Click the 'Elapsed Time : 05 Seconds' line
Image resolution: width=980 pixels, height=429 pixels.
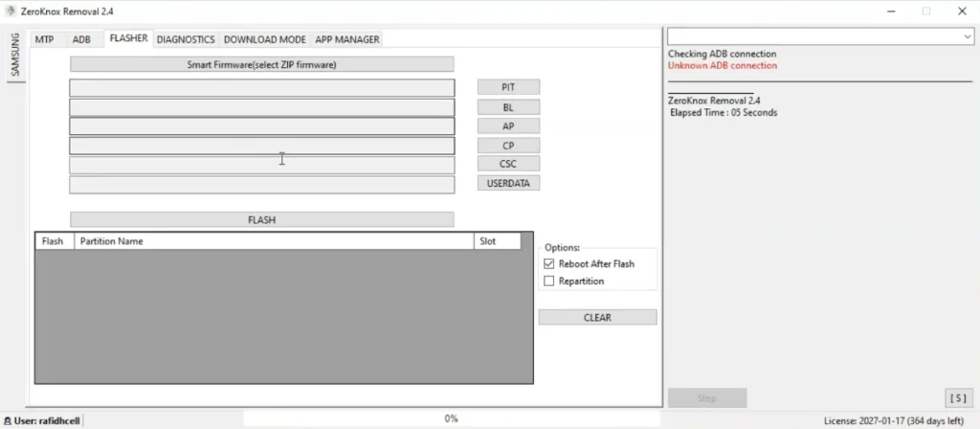[724, 113]
